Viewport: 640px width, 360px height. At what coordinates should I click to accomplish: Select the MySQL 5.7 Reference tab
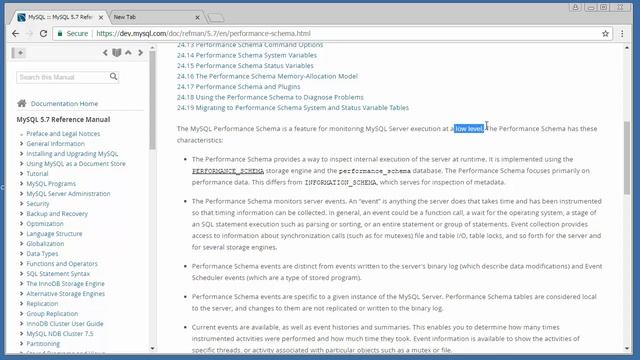60,17
